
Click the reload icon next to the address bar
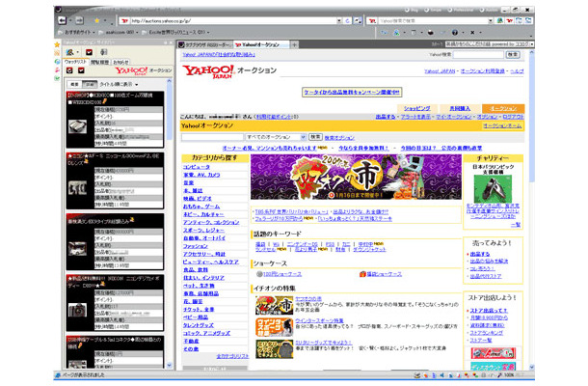[x=348, y=20]
